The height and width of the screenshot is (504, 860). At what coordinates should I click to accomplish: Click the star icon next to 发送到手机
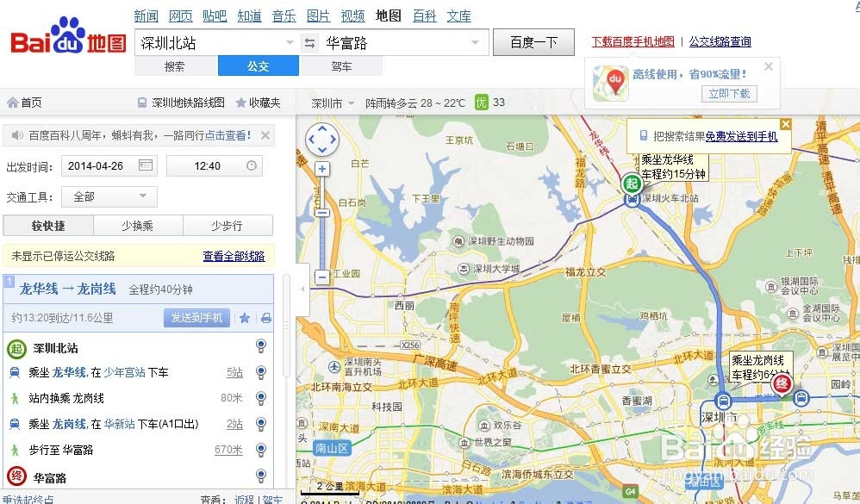tap(245, 318)
